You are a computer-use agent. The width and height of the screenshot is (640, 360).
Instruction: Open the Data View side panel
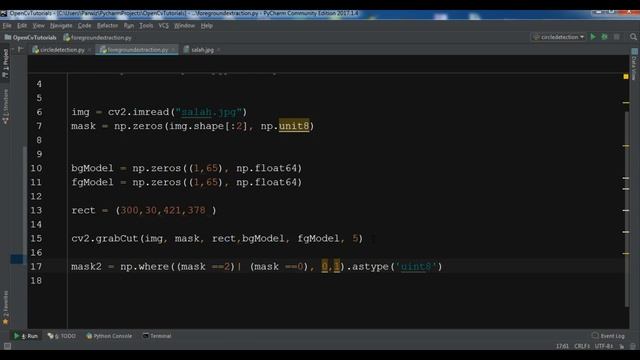pyautogui.click(x=634, y=64)
